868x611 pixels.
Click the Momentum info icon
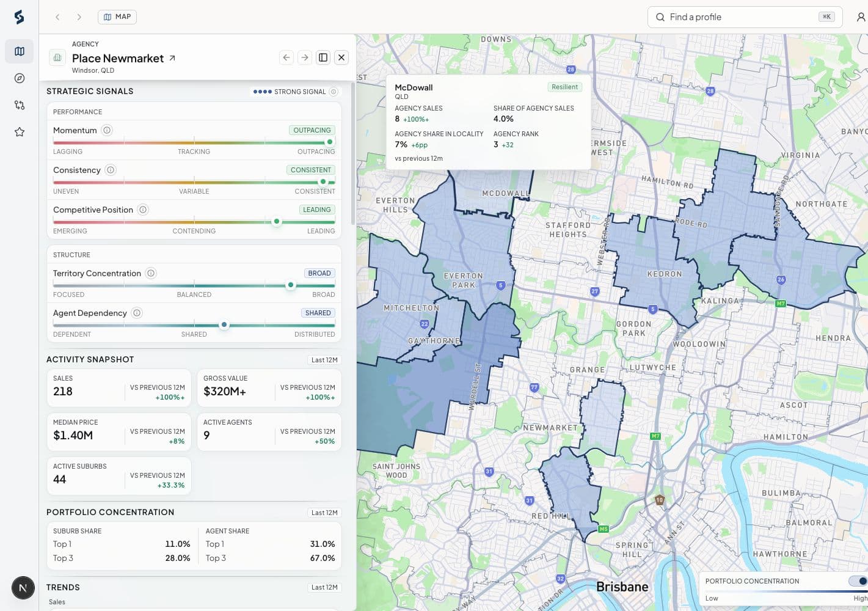coord(107,130)
